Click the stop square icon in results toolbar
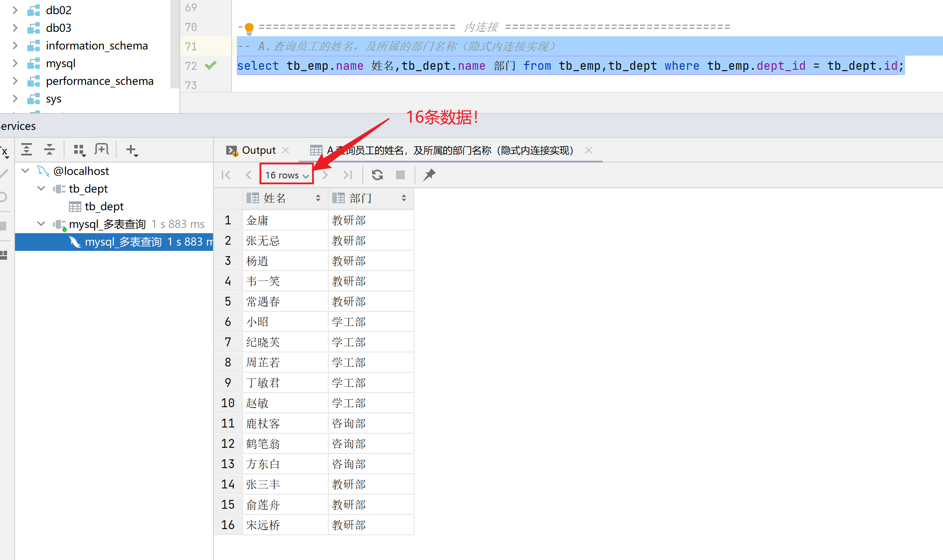 [x=400, y=175]
